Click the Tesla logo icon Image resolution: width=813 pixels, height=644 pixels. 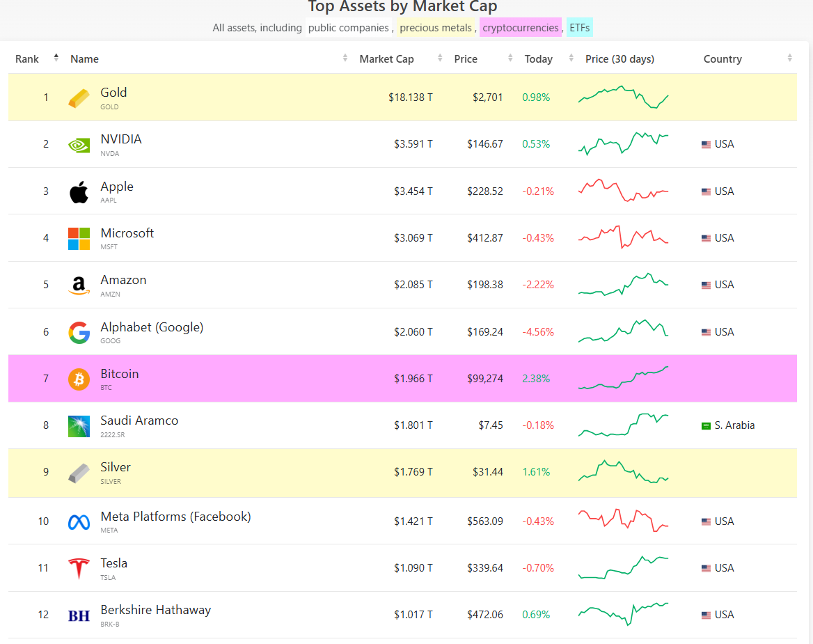(79, 568)
